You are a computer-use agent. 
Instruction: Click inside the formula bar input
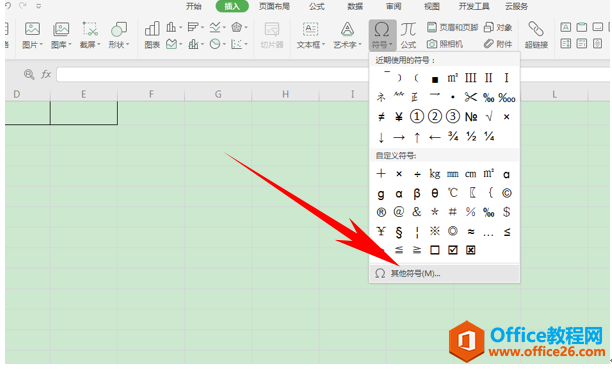click(213, 74)
